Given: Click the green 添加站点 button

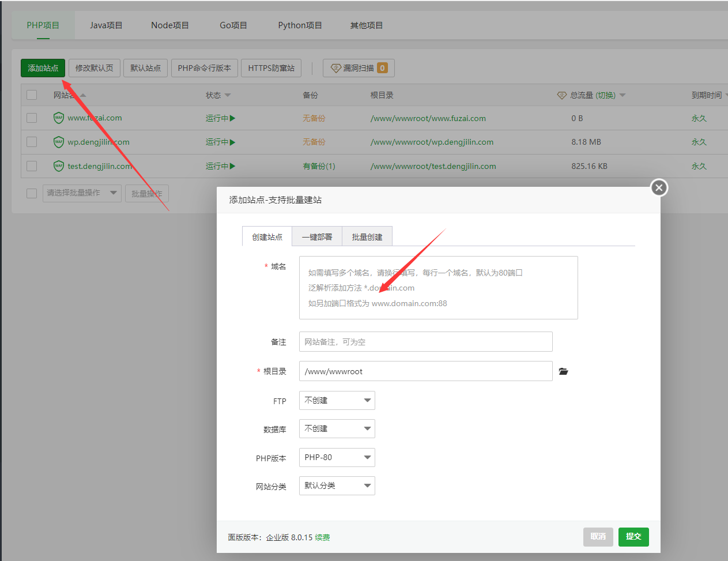Looking at the screenshot, I should coord(43,68).
